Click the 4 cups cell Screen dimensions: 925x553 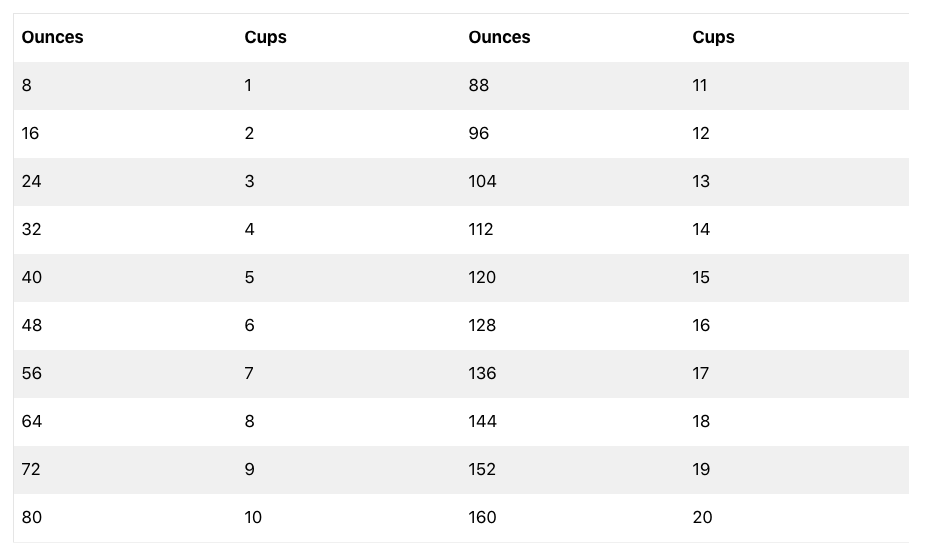pyautogui.click(x=249, y=229)
